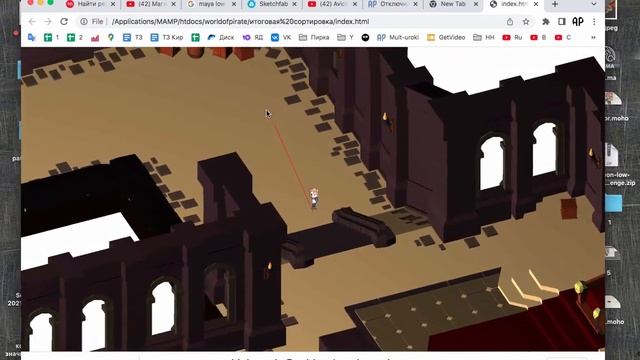640x360 pixels.
Task: Open the "B" YouTube bookmark
Action: coord(538,38)
